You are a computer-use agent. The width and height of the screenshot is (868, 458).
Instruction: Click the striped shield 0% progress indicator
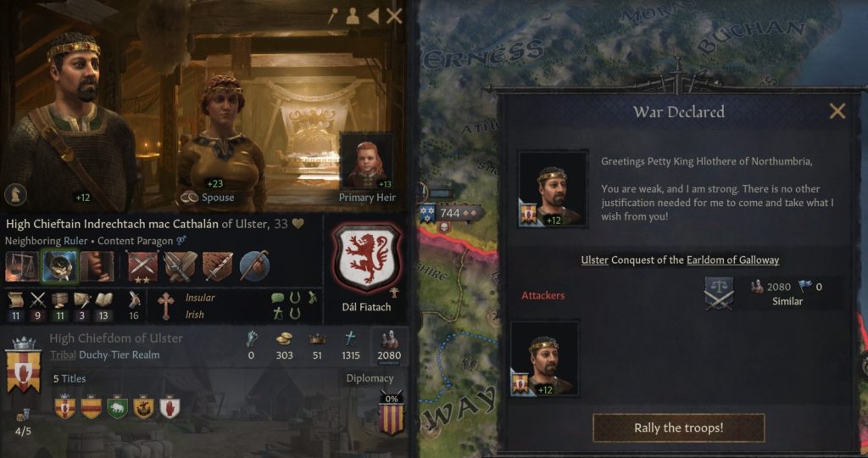(x=392, y=412)
